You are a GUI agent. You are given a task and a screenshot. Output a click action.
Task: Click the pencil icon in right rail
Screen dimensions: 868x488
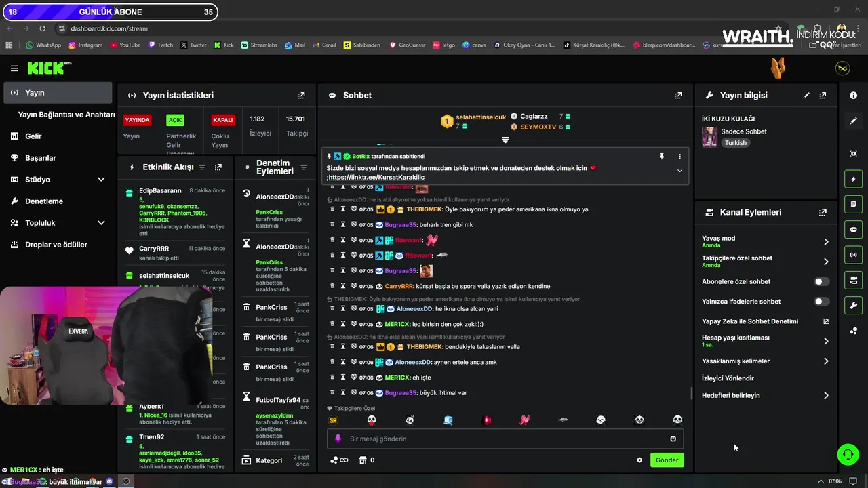pyautogui.click(x=853, y=121)
